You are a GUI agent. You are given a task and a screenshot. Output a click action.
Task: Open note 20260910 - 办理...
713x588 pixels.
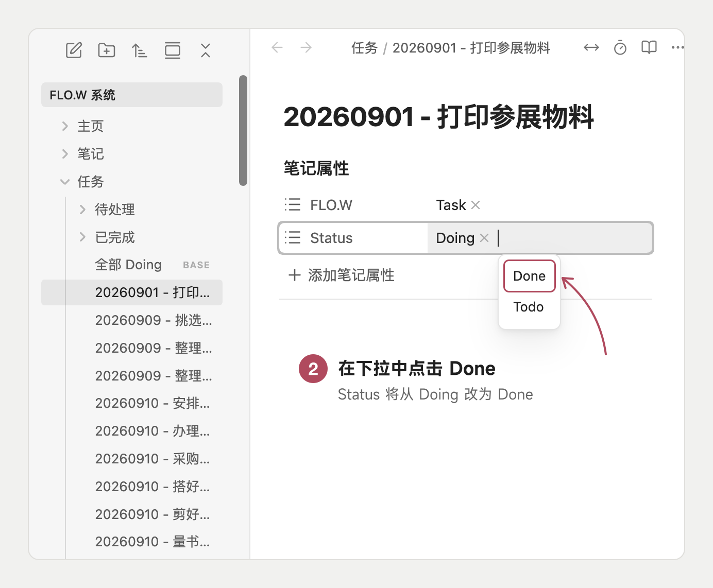pos(152,431)
